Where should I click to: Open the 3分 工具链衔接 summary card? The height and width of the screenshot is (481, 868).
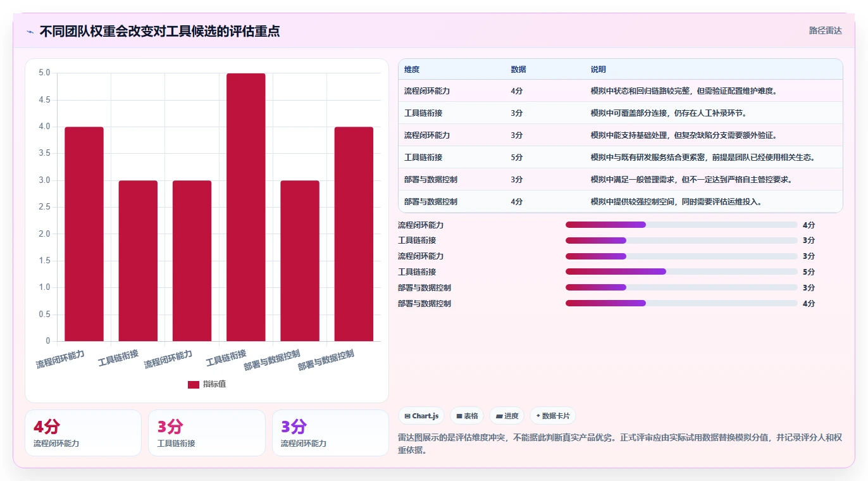[x=206, y=433]
